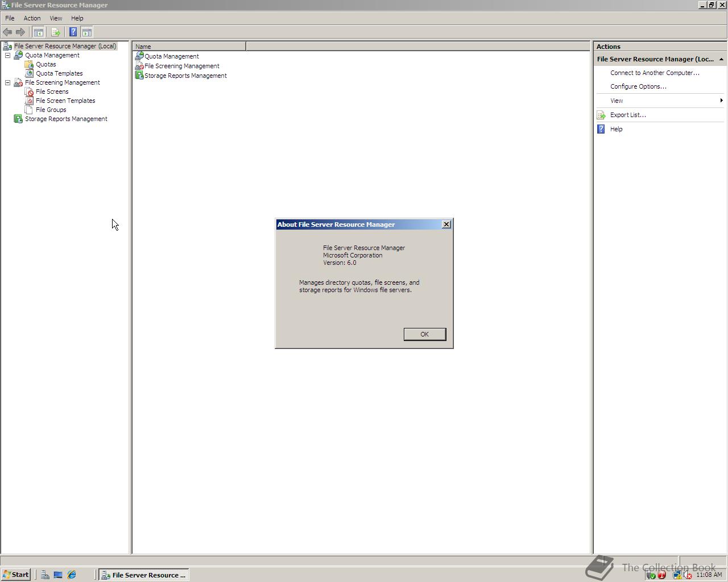Click the Back arrow toolbar icon

[7, 32]
